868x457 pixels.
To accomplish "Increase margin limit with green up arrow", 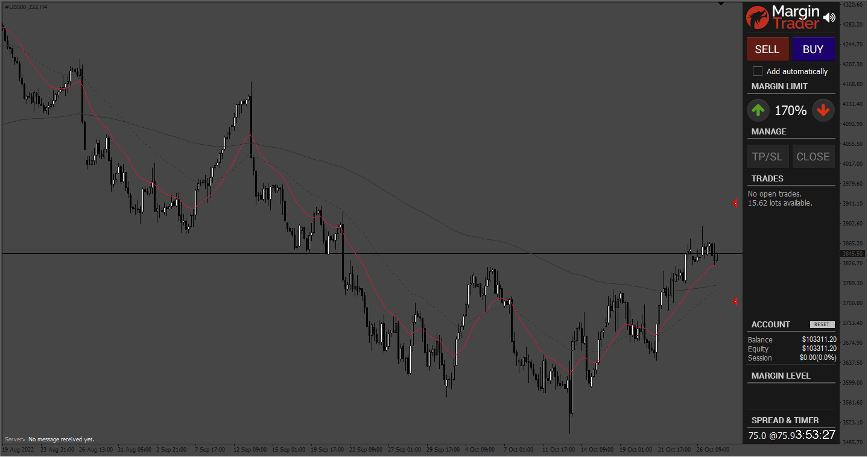I will tap(758, 110).
